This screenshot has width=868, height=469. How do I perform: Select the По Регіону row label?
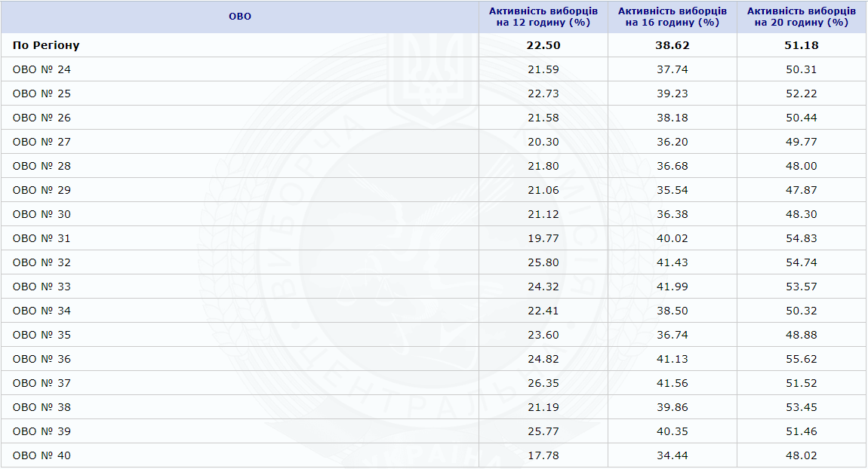46,45
